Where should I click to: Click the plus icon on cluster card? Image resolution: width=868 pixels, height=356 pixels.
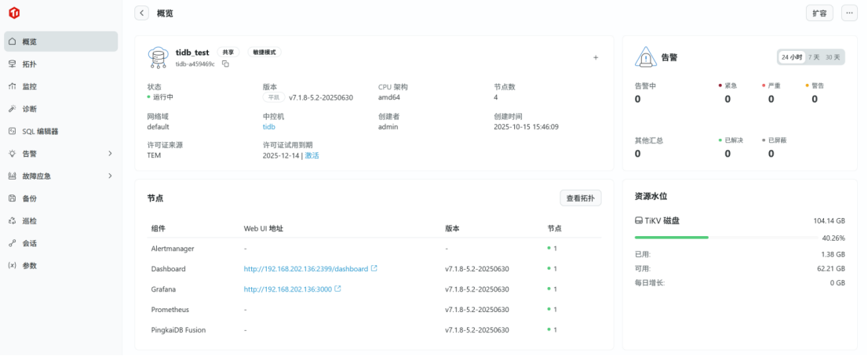pos(596,57)
